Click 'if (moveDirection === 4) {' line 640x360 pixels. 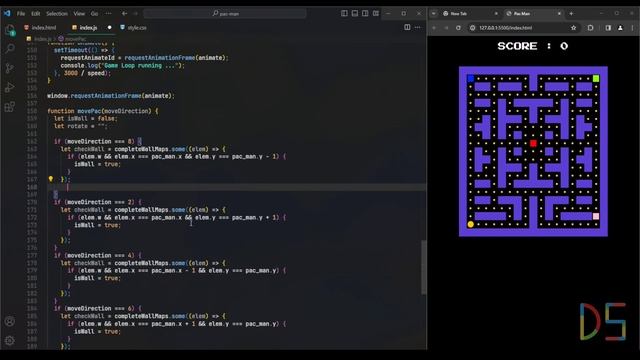click(98, 256)
